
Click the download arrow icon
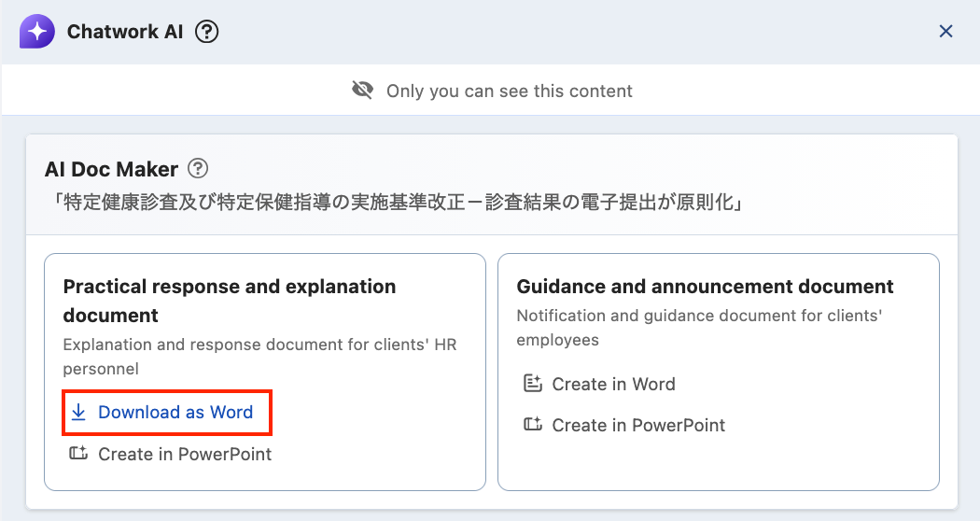[x=78, y=412]
